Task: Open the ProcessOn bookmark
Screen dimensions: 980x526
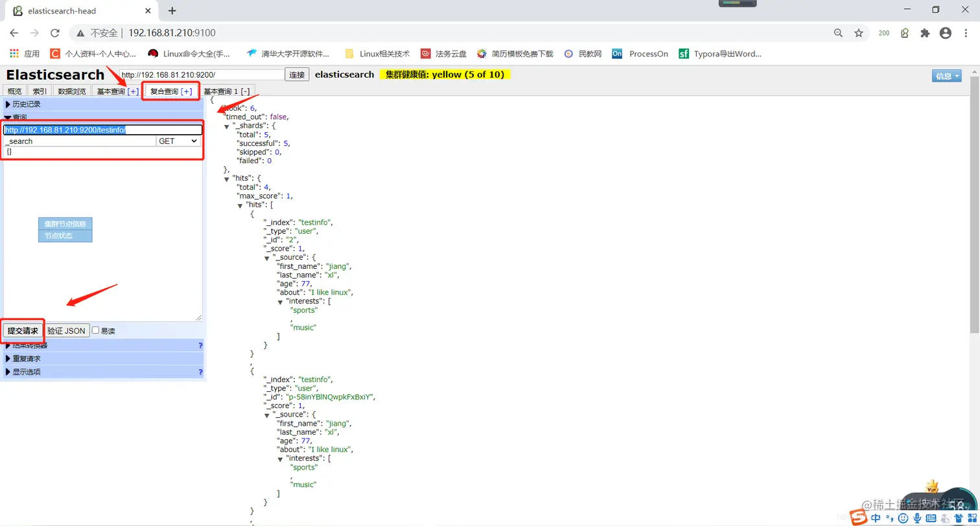Action: [640, 54]
